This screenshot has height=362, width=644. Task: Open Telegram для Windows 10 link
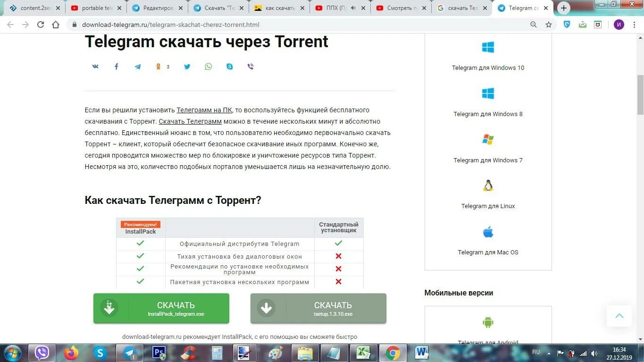pos(488,67)
